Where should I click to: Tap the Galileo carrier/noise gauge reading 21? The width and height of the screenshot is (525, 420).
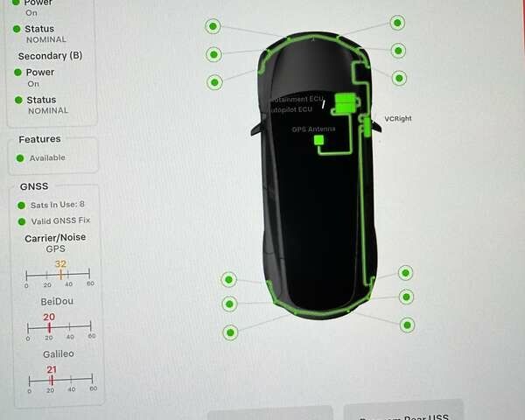pos(61,380)
